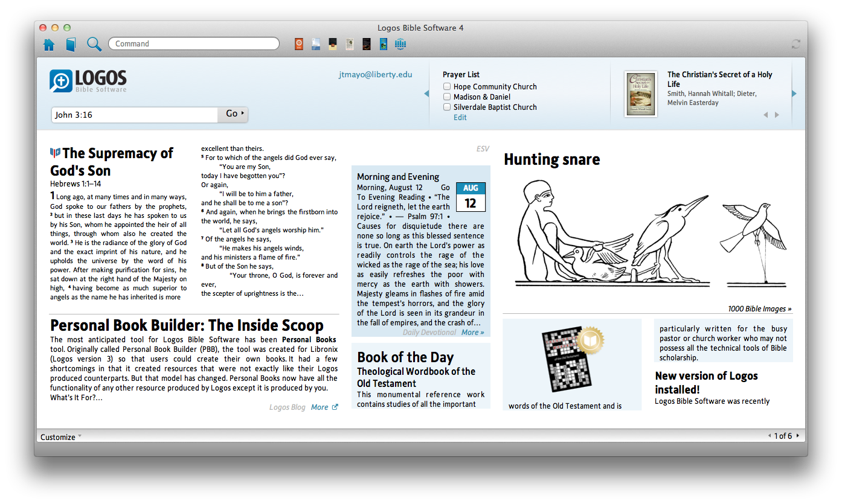Screen dimensions: 842x504
Task: Focus the Command box
Action: [x=194, y=43]
